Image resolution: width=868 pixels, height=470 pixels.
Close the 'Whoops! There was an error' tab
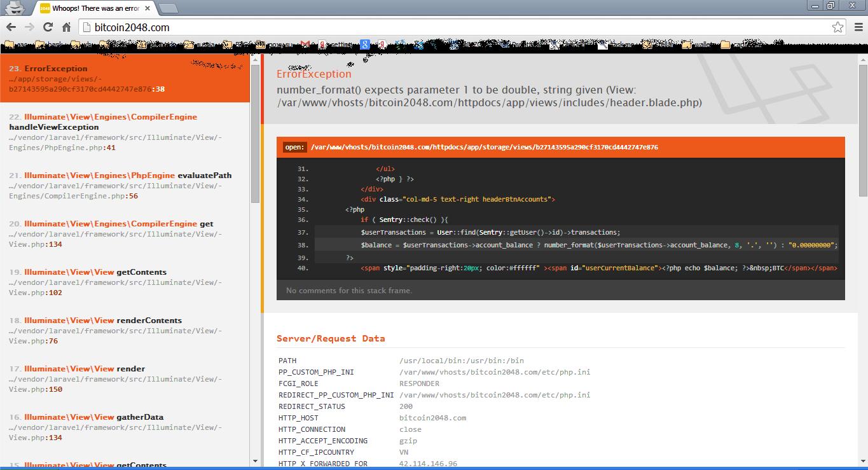(x=148, y=8)
